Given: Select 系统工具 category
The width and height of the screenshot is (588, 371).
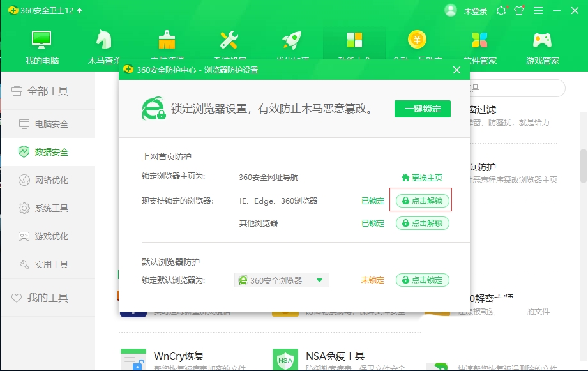Looking at the screenshot, I should click(x=48, y=208).
